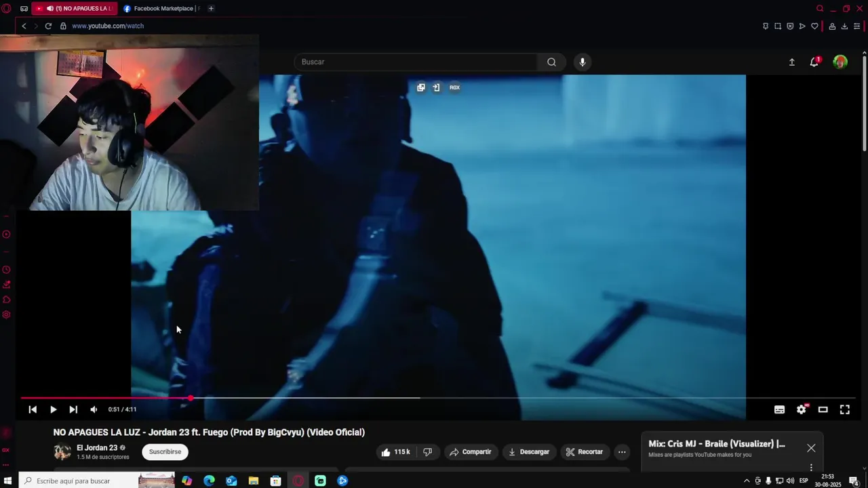This screenshot has width=868, height=488.
Task: Open the system volume tray icon
Action: click(x=790, y=481)
